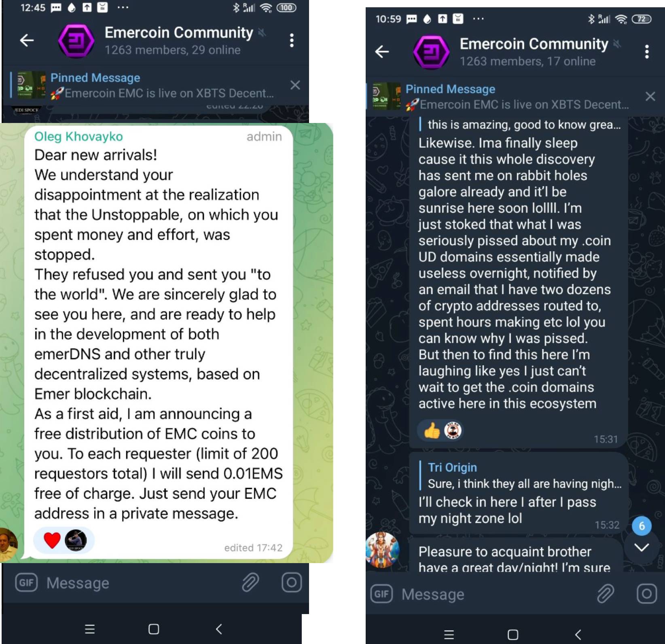Screen dimensions: 665x644
Task: Open the attachment paperclip in left chat
Action: click(x=251, y=584)
